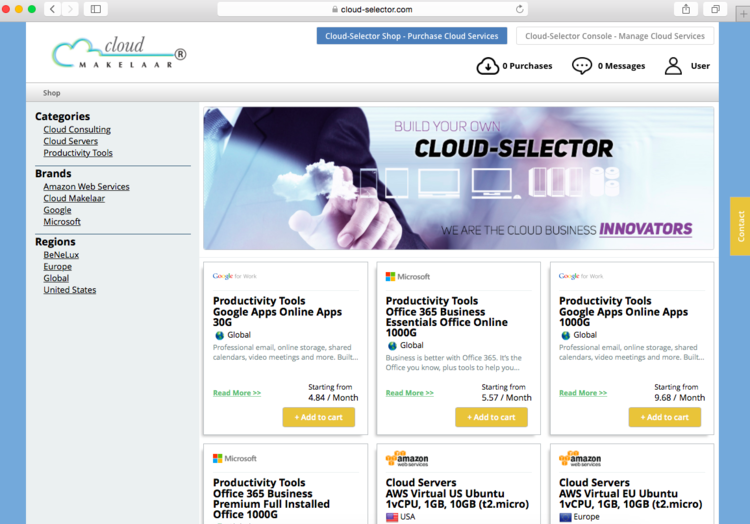Click the USA flag icon
The height and width of the screenshot is (524, 750).
pyautogui.click(x=392, y=517)
